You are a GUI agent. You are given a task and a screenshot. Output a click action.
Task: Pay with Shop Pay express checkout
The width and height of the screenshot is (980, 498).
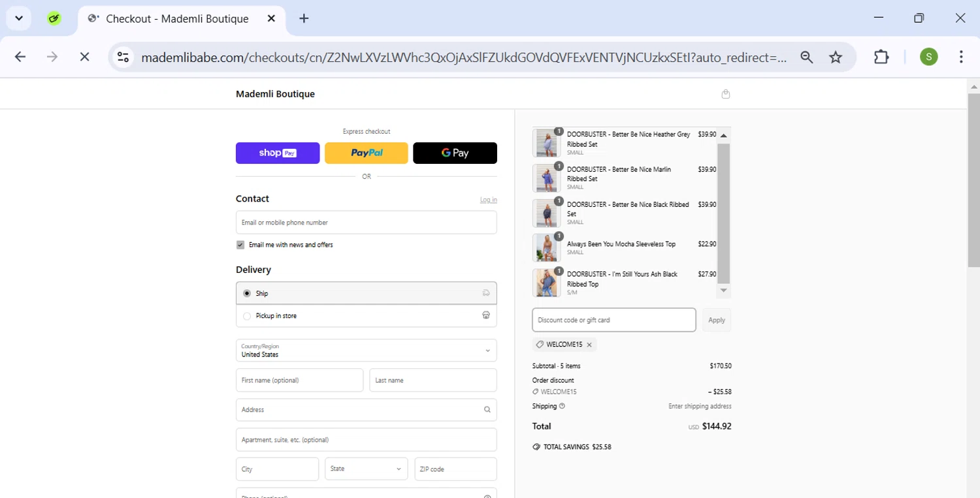278,153
